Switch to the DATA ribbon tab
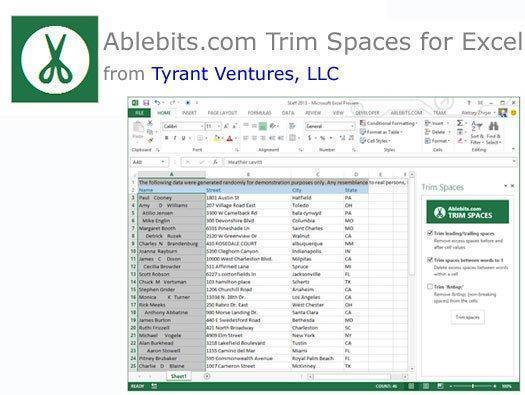The image size is (525, 395). (x=288, y=113)
